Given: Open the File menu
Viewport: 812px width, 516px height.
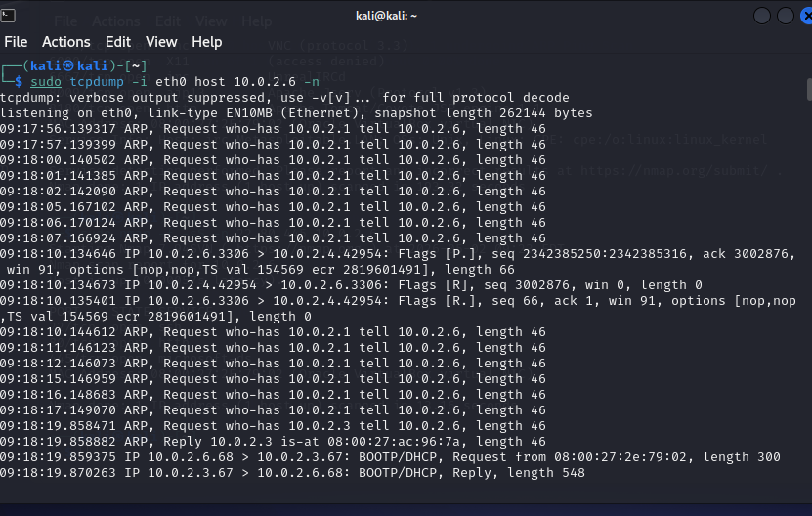Looking at the screenshot, I should 16,42.
